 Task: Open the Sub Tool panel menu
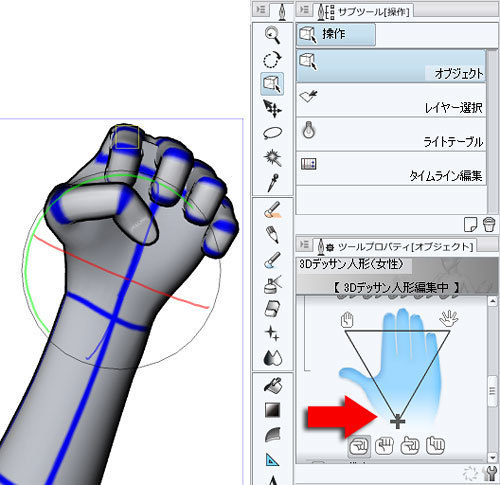click(304, 10)
